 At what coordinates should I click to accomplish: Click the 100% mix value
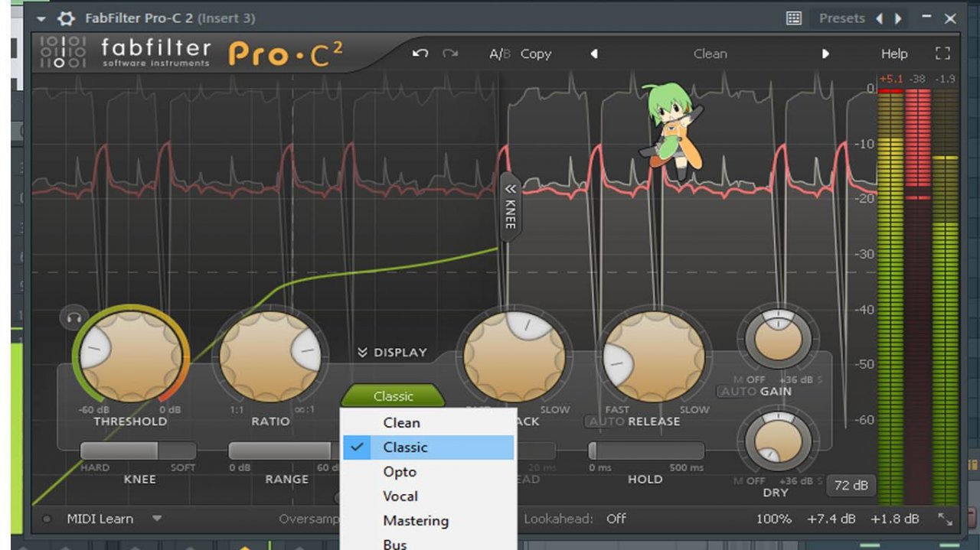coord(774,519)
